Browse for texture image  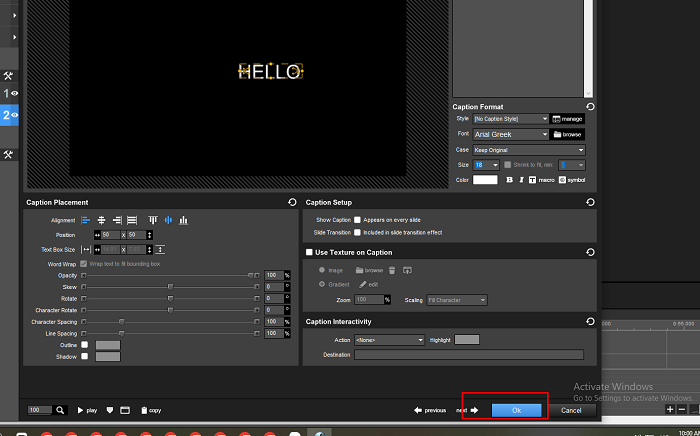point(369,270)
